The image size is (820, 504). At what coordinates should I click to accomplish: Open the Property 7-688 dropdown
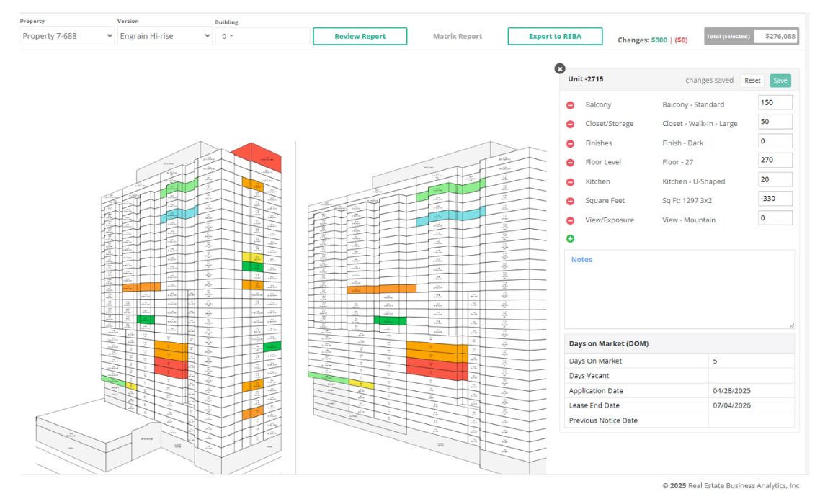pos(67,36)
